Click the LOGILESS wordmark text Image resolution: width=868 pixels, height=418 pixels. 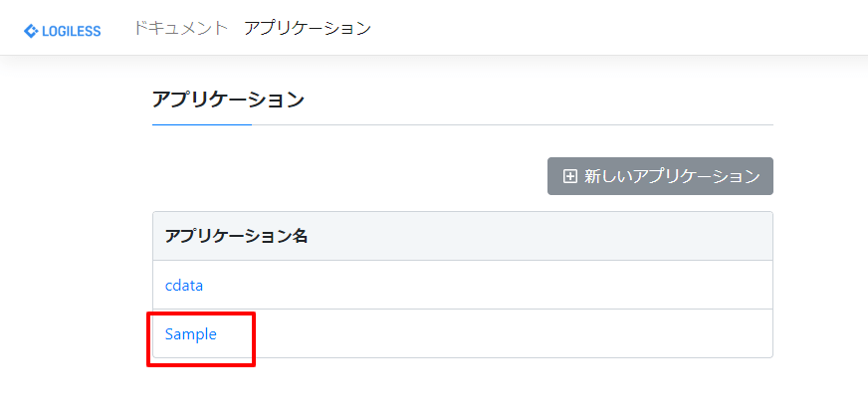tap(71, 31)
